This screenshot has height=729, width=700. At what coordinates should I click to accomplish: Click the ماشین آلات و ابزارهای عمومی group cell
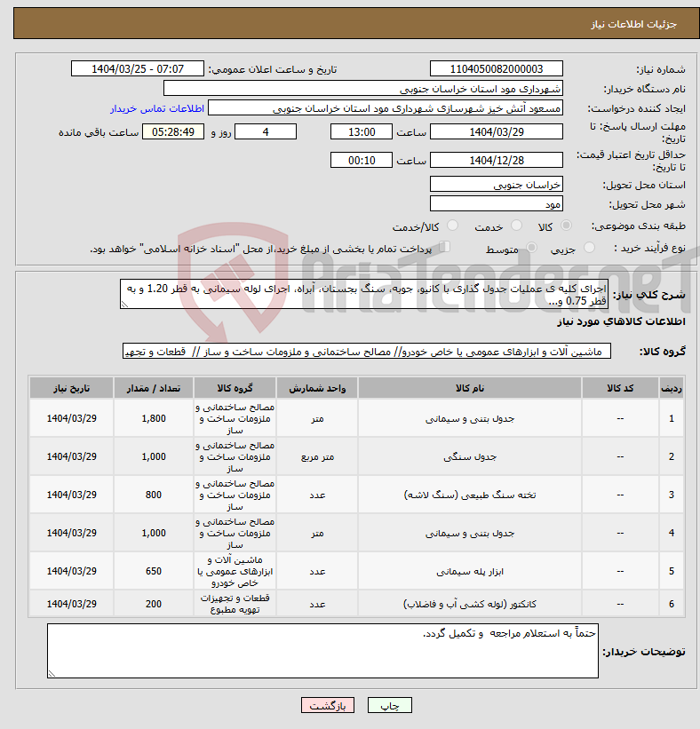click(235, 571)
